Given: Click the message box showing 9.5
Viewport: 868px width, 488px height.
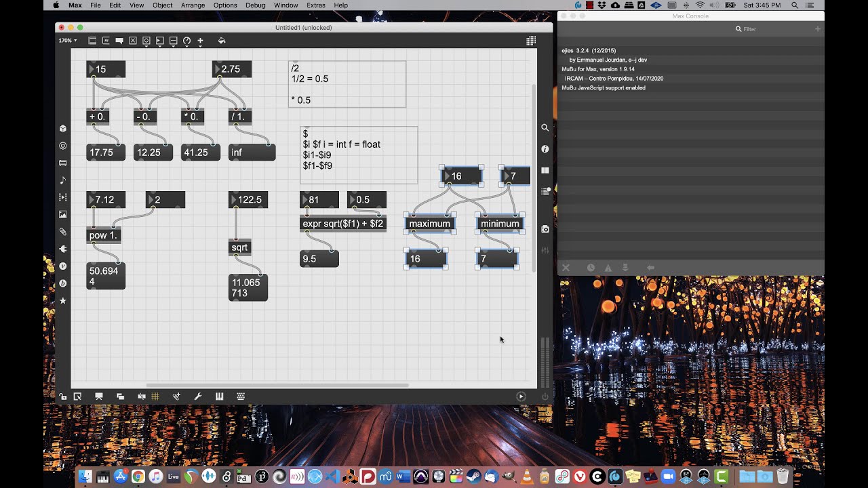Looking at the screenshot, I should [x=319, y=259].
